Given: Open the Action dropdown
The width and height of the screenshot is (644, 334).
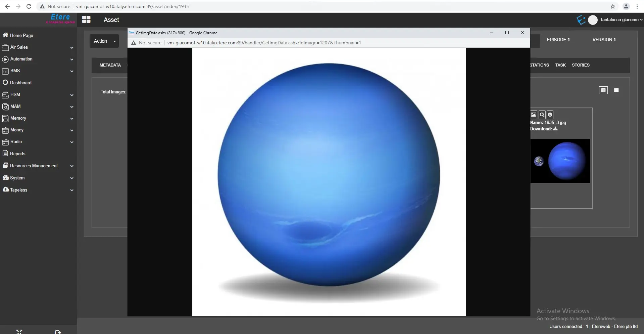Looking at the screenshot, I should [x=104, y=41].
